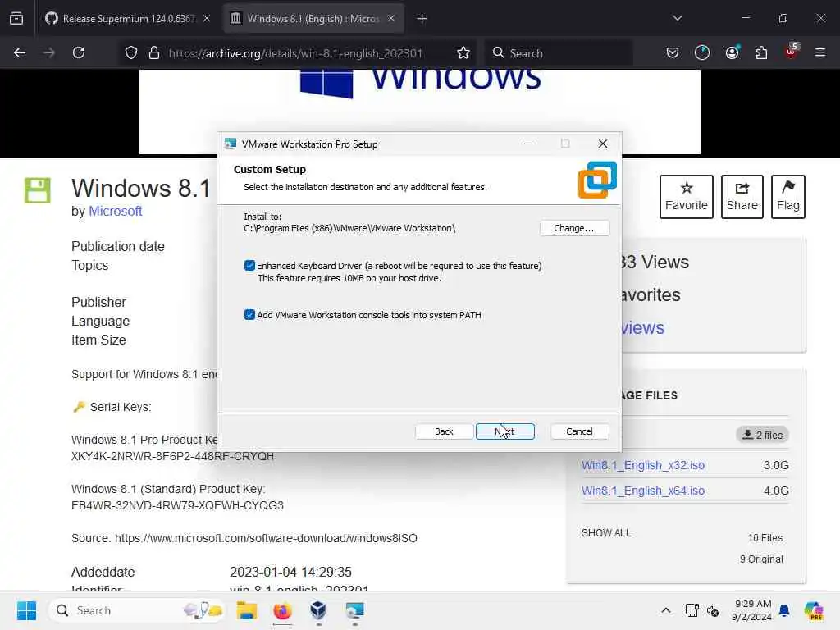Go back to previous page
This screenshot has height=630, width=840.
pos(20,53)
